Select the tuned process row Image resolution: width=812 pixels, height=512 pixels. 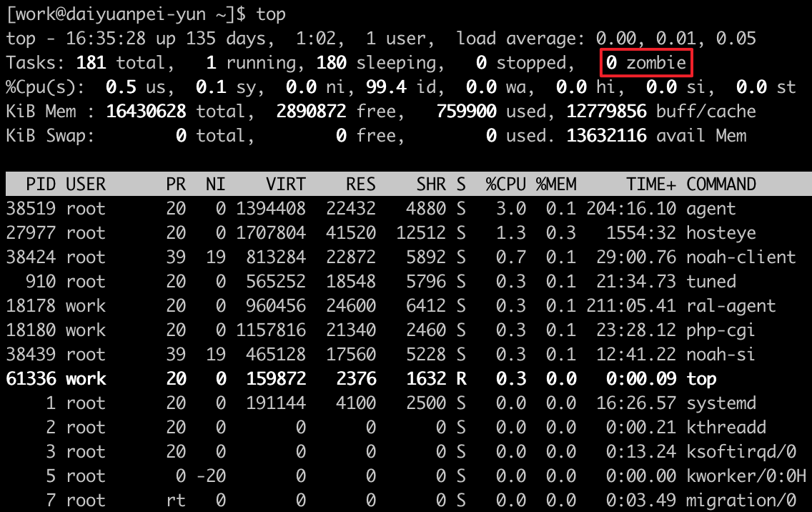click(357, 281)
